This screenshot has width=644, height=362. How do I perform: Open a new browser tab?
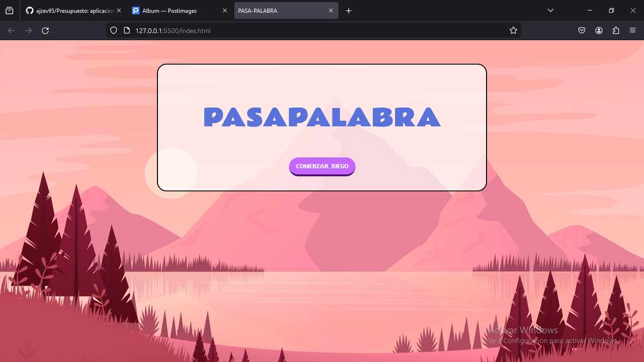click(349, 11)
